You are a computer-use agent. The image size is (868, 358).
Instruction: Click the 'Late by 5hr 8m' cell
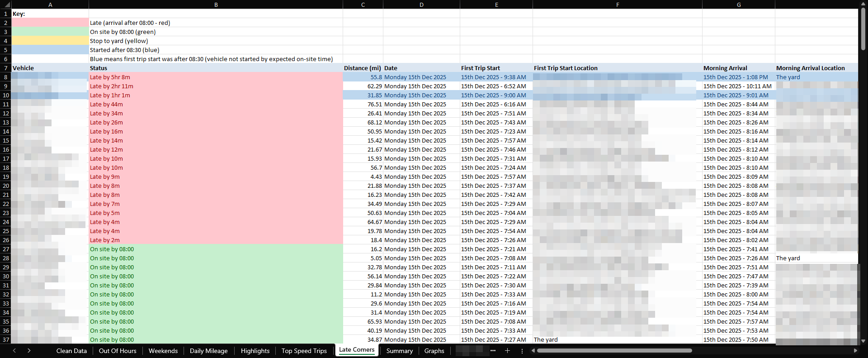pos(216,77)
